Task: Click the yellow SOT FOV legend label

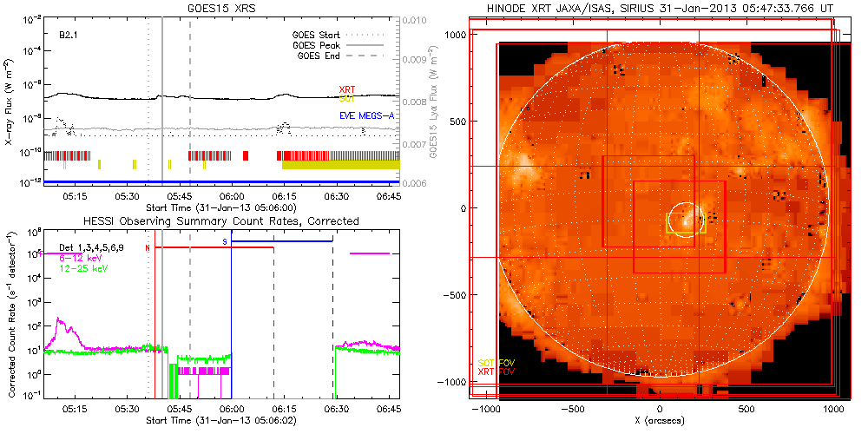Action: tap(498, 362)
